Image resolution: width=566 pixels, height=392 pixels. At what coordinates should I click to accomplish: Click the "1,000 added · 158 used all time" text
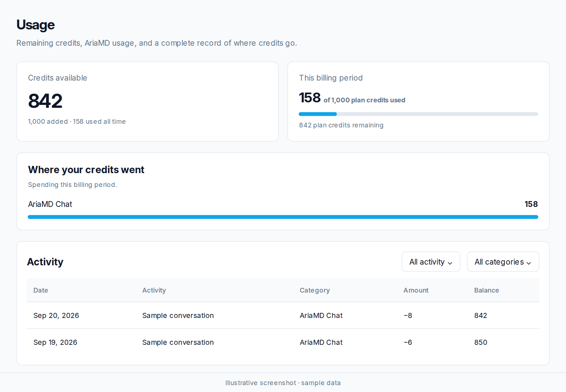77,122
